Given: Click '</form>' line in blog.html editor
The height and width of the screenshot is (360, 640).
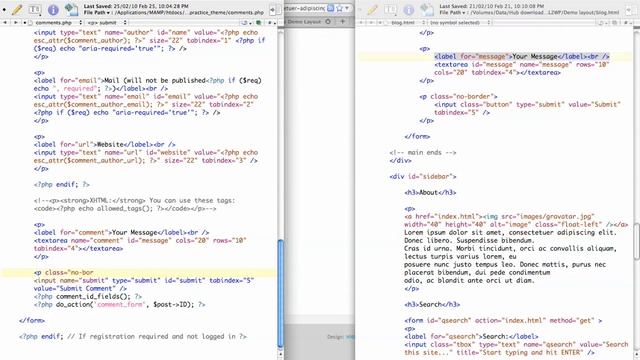Looking at the screenshot, I should tap(417, 136).
